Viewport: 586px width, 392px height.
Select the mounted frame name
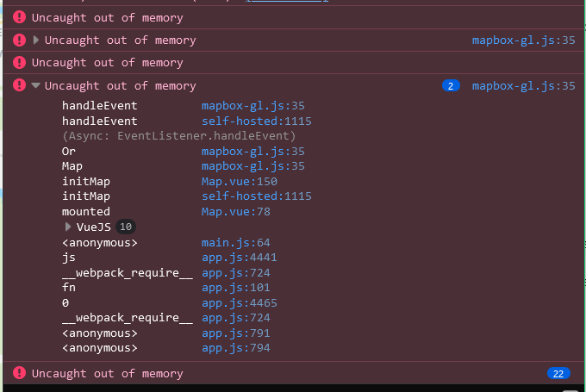tap(86, 212)
